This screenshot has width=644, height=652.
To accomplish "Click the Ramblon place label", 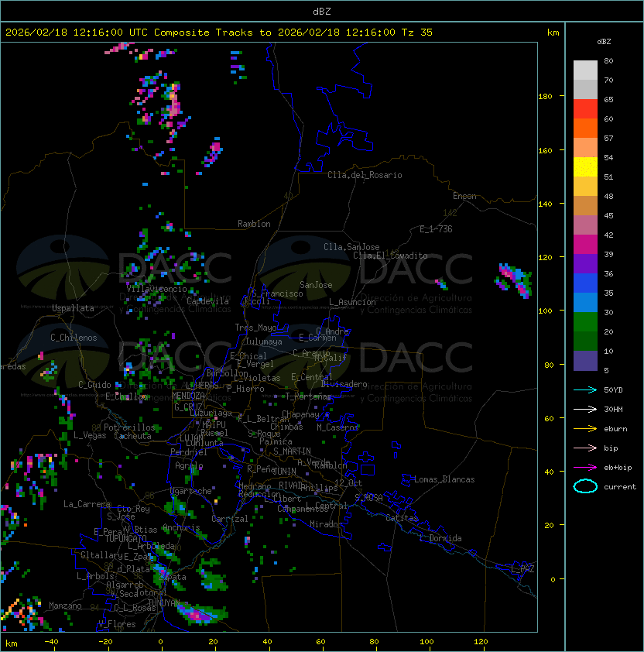I will point(254,224).
